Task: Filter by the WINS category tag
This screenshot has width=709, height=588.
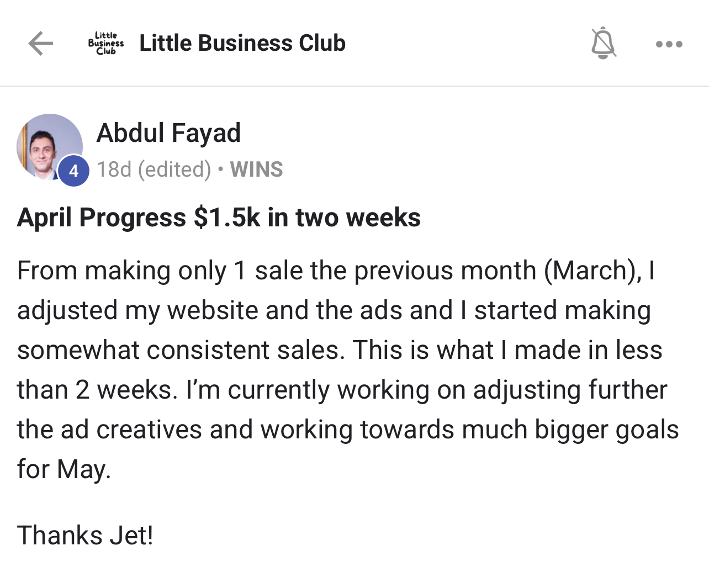Action: 256,169
